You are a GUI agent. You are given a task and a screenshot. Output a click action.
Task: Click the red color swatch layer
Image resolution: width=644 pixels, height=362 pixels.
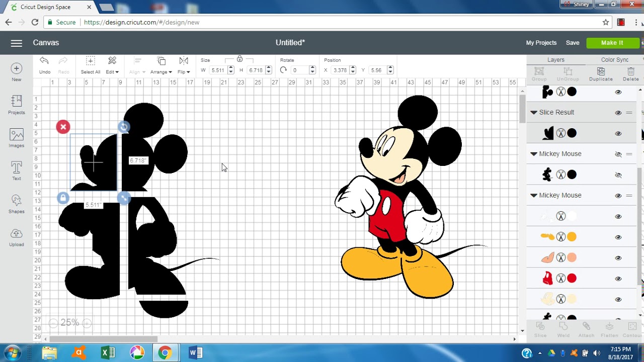(572, 279)
